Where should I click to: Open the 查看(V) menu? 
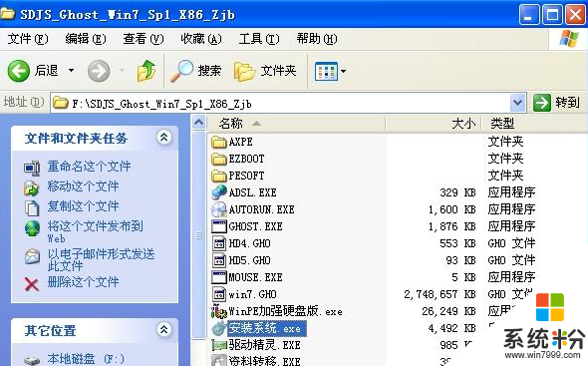[x=144, y=39]
